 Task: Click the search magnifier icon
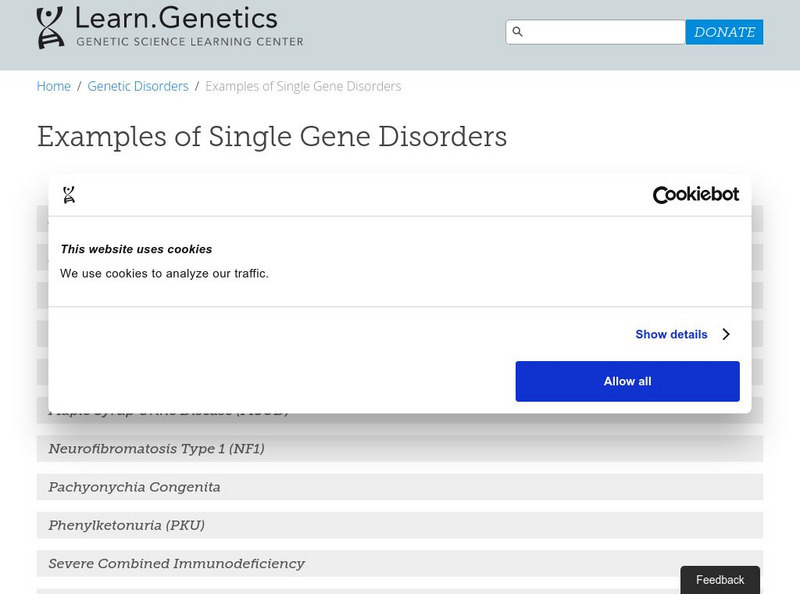(518, 32)
